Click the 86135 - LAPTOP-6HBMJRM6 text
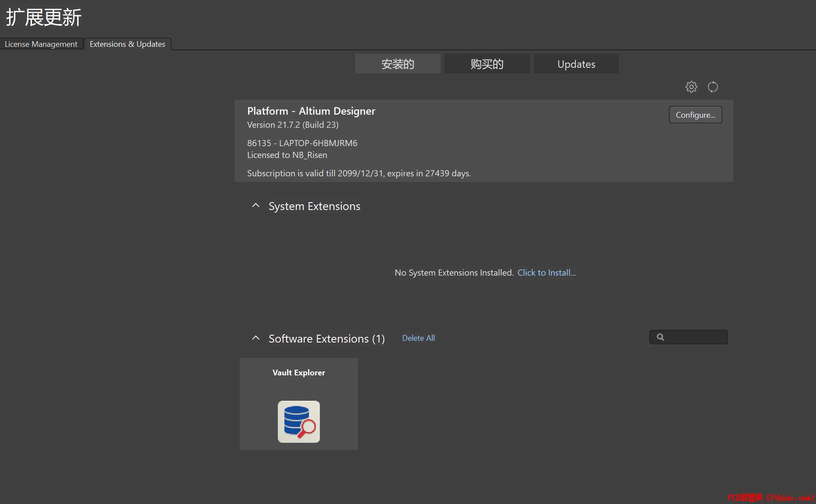 pyautogui.click(x=302, y=143)
